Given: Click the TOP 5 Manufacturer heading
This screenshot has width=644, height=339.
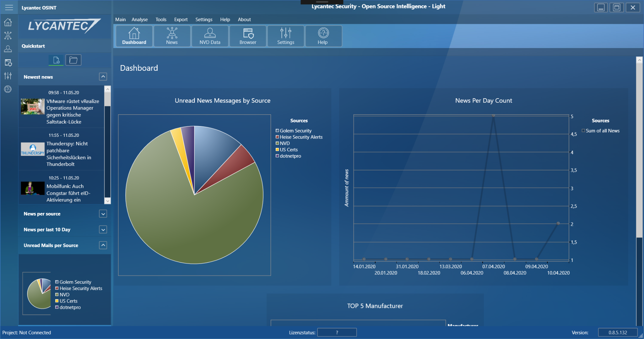Looking at the screenshot, I should point(375,306).
